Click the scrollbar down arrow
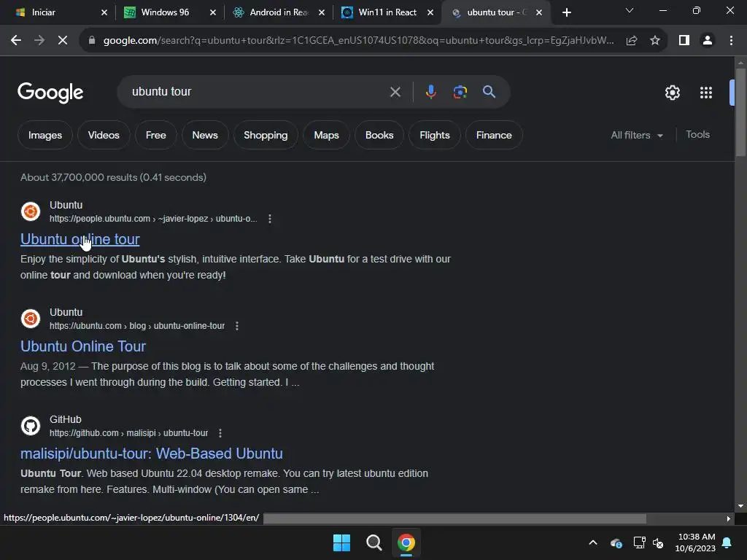 [x=740, y=506]
